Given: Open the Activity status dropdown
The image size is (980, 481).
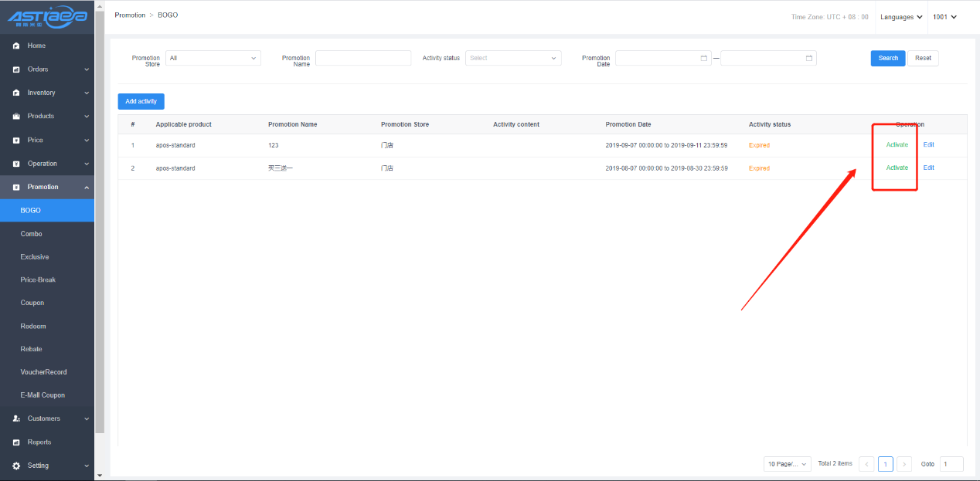Looking at the screenshot, I should point(513,58).
